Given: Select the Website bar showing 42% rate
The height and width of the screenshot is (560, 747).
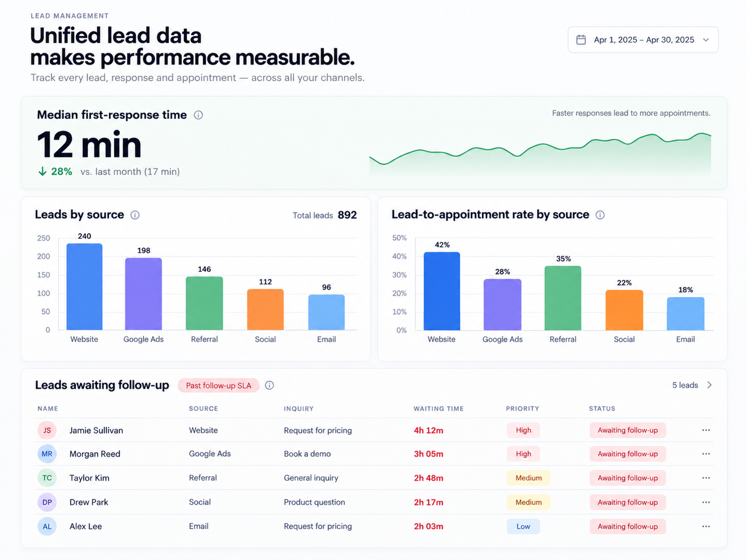Looking at the screenshot, I should (x=442, y=291).
